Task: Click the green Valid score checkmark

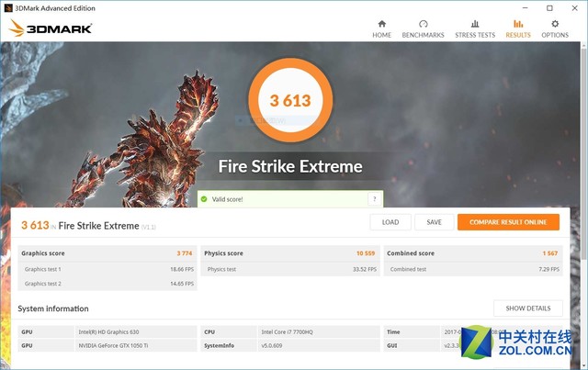Action: coord(204,199)
